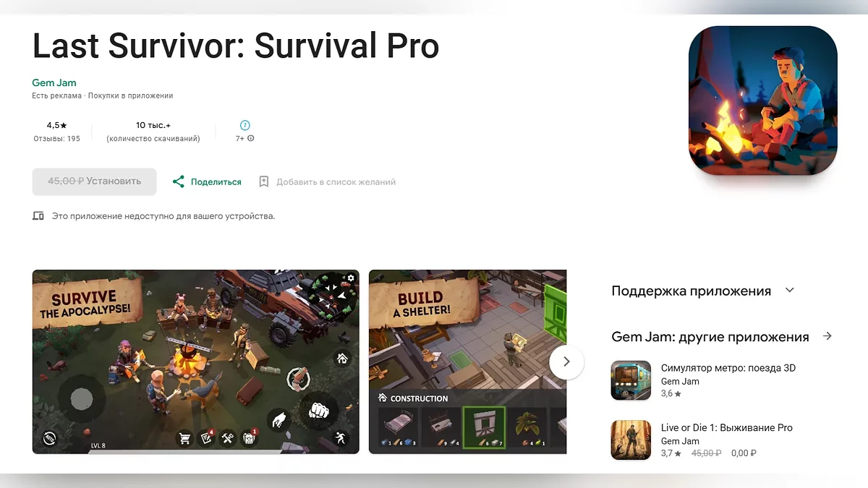Open the Gem Jam developer link
Viewport: 868px width, 488px height.
(54, 82)
